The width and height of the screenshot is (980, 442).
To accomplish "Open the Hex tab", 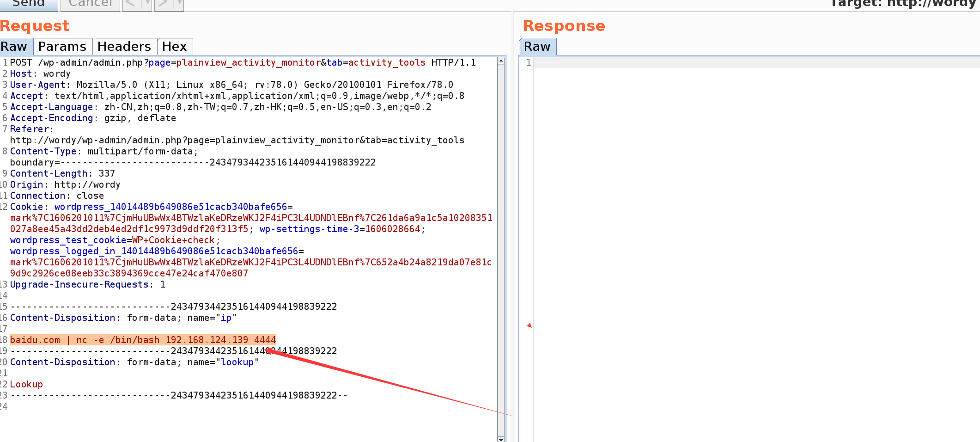I will [x=175, y=47].
